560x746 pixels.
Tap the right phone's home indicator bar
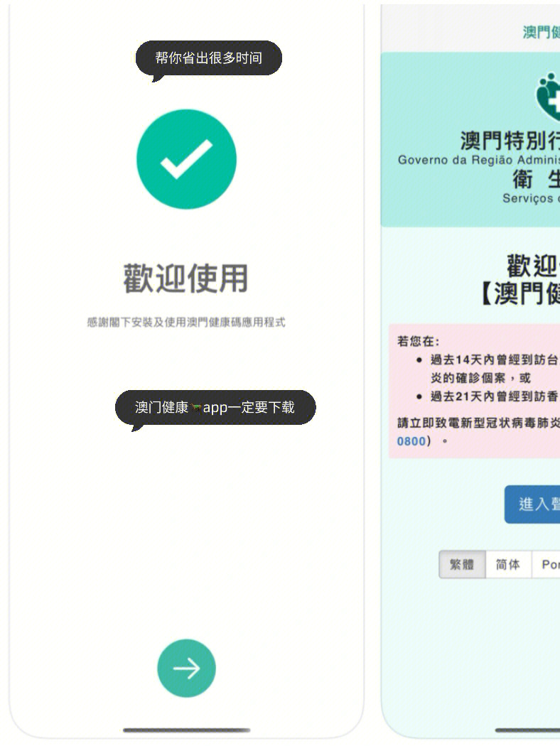click(527, 730)
